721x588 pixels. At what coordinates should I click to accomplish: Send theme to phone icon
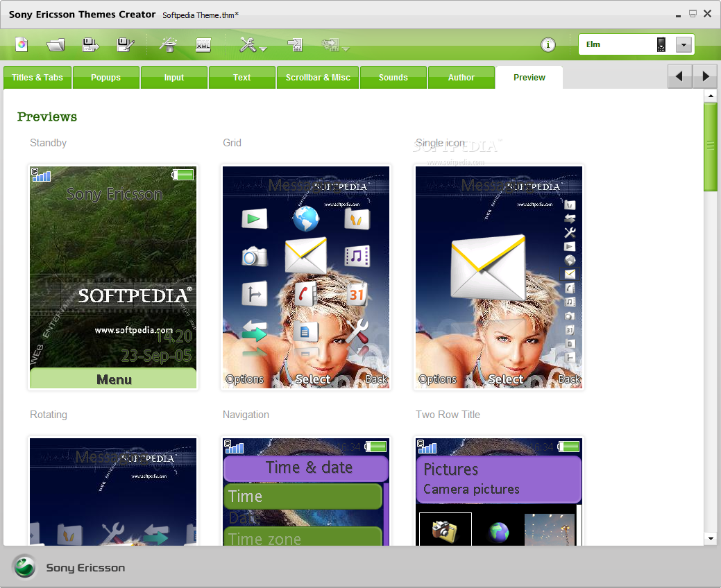295,44
